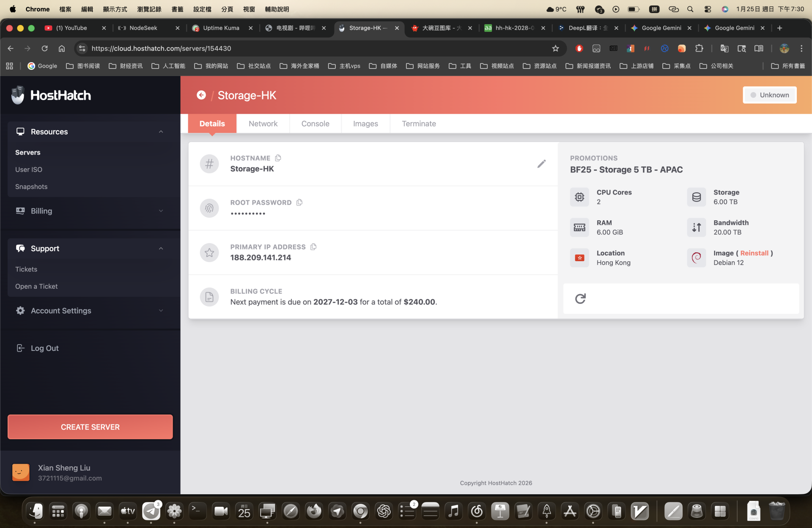Click the IP address 188.209.141.214

(261, 258)
